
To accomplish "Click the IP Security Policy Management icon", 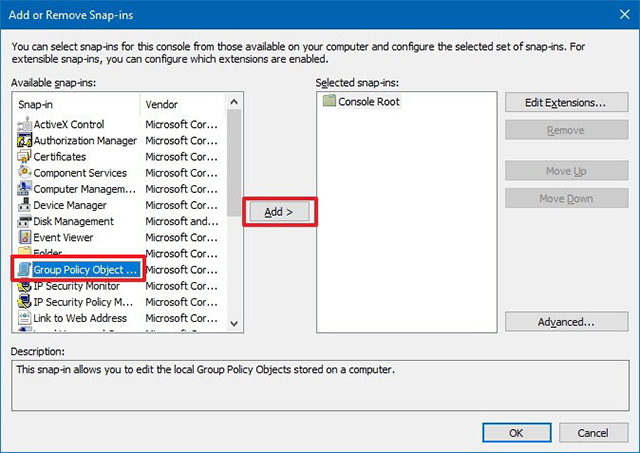I will (x=24, y=302).
